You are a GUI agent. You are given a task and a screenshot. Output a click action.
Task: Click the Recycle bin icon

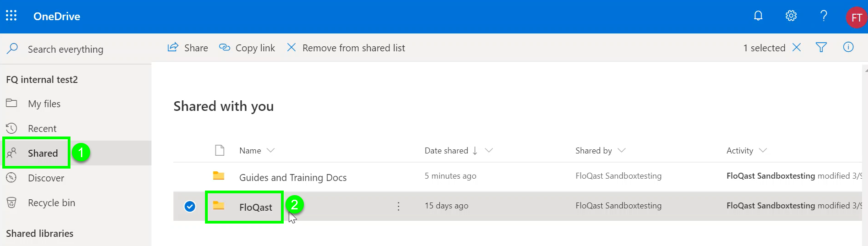coord(11,202)
